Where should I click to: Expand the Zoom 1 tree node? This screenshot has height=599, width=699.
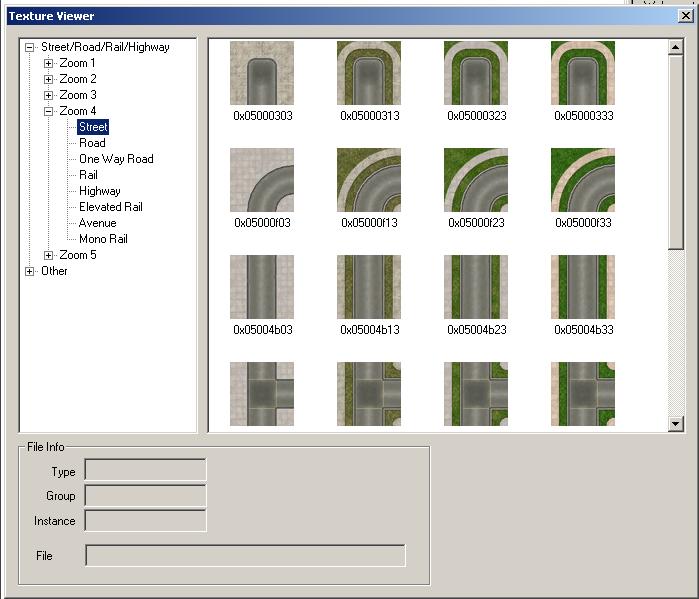tap(48, 63)
